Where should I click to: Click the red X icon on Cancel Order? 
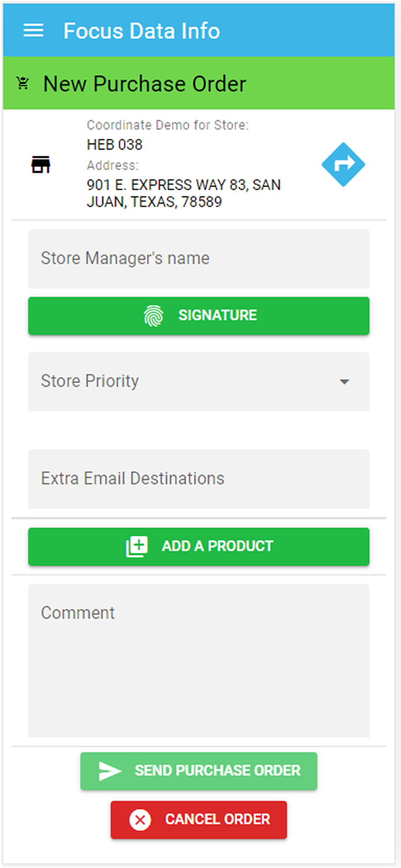click(x=139, y=820)
